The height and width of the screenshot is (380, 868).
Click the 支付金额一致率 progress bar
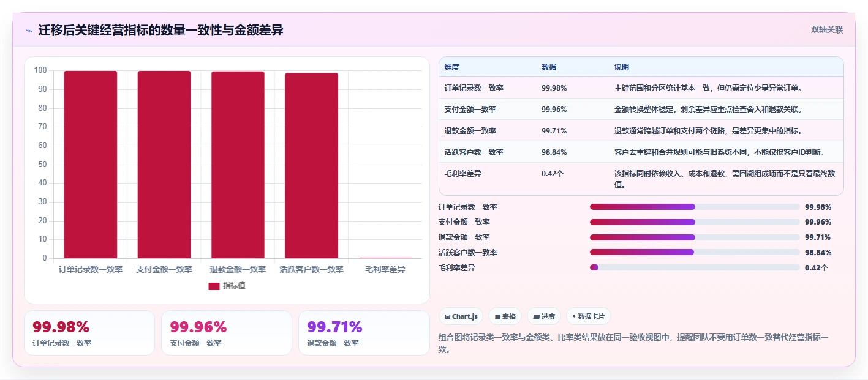pos(695,222)
